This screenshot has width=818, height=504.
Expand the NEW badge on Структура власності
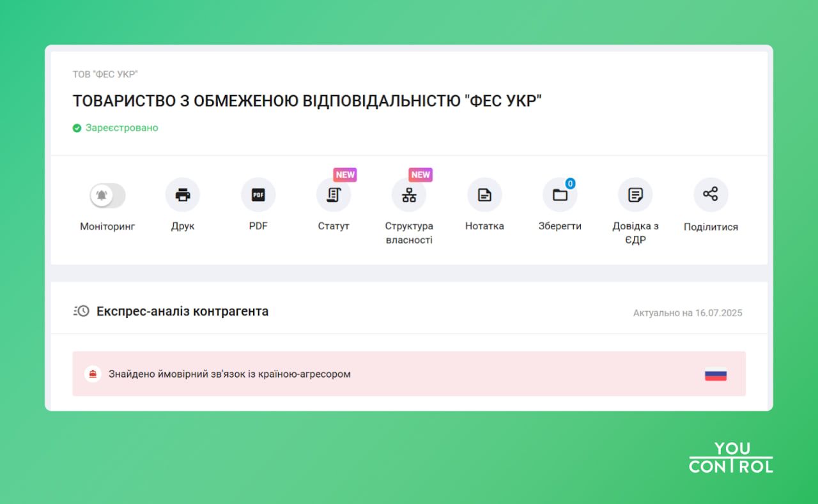pyautogui.click(x=421, y=174)
